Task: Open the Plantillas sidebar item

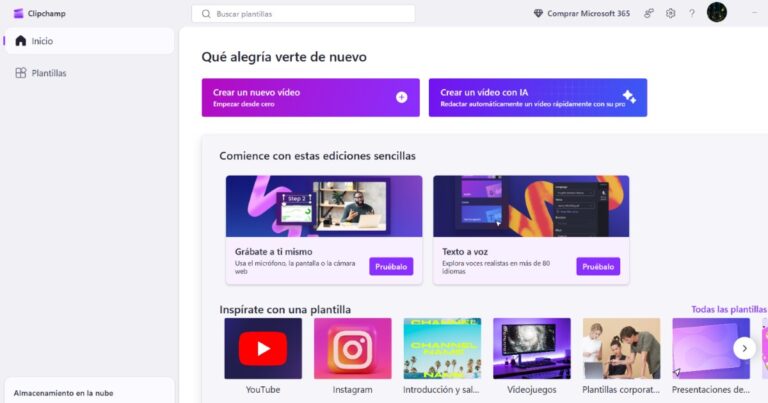Action: (89, 73)
